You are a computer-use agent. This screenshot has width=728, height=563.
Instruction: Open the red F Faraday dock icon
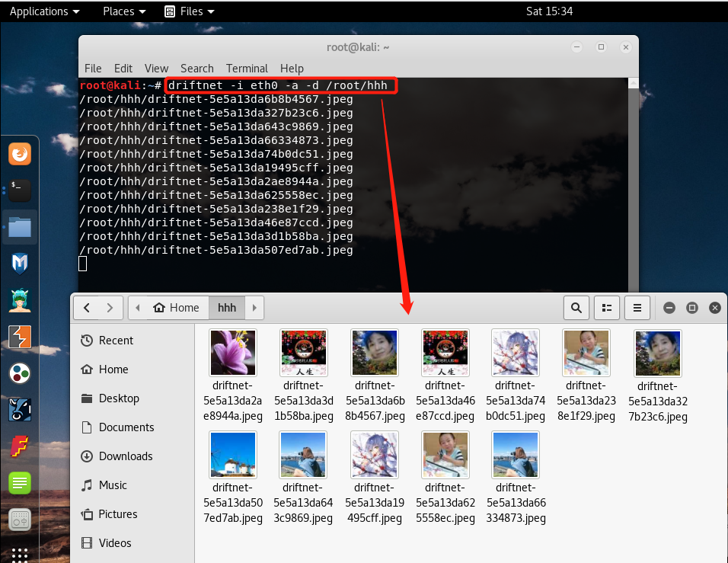20,446
